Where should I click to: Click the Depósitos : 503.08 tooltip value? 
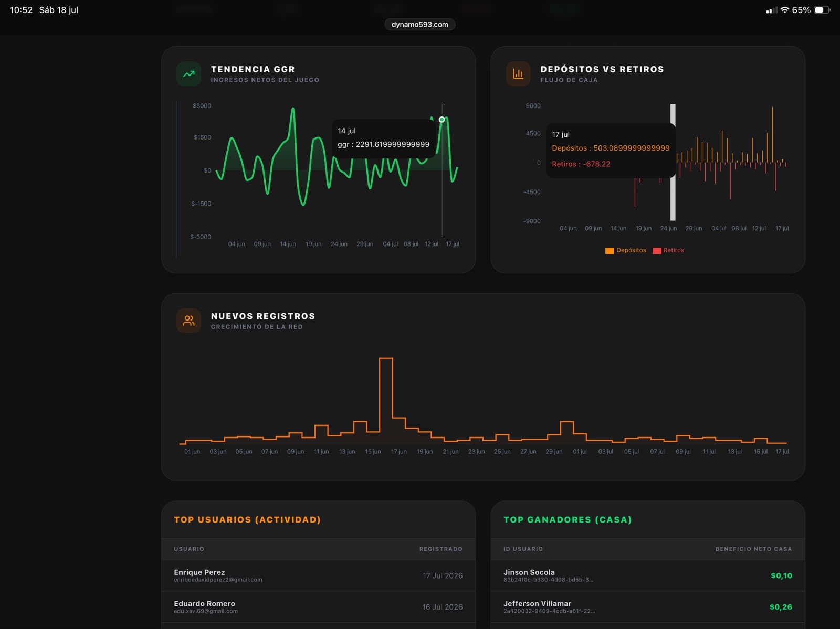point(611,148)
